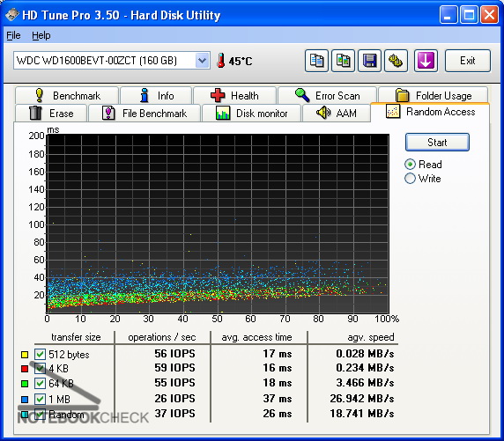Screen dimensions: 504x441
Task: Click the 59 IOPS value
Action: click(x=174, y=367)
